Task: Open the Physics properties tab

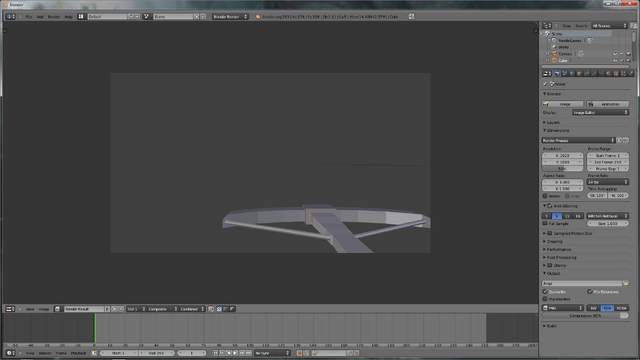Action: (x=631, y=73)
